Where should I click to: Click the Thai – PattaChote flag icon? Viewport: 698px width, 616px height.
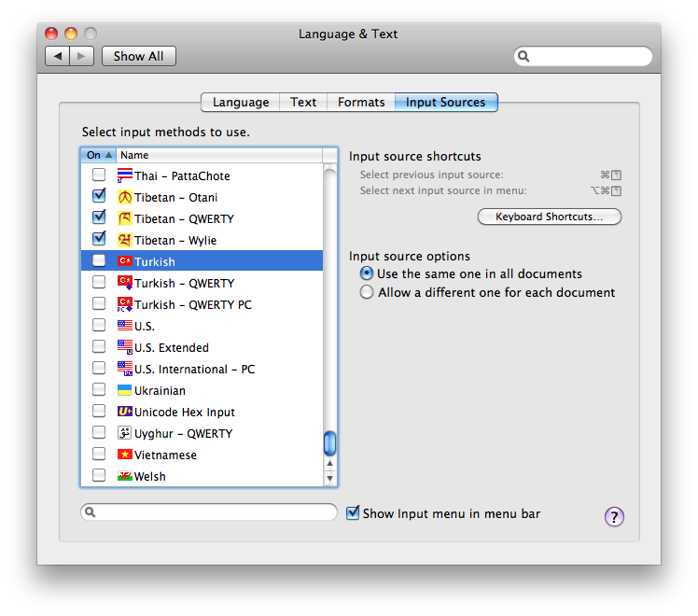[125, 176]
